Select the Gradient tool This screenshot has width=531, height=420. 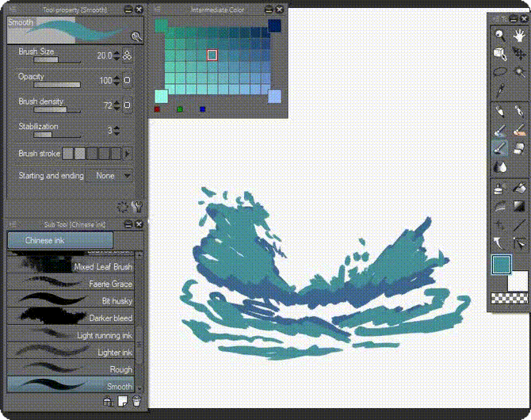(x=519, y=207)
